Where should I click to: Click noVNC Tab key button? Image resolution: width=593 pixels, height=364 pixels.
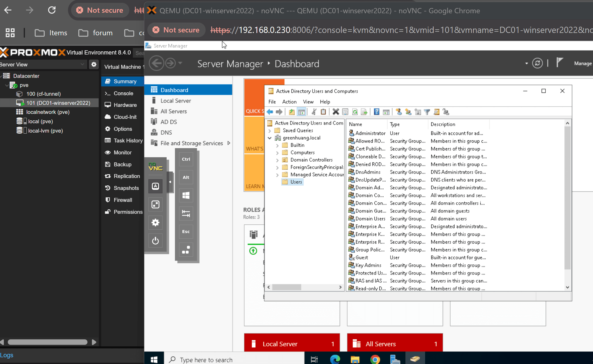[x=186, y=214]
